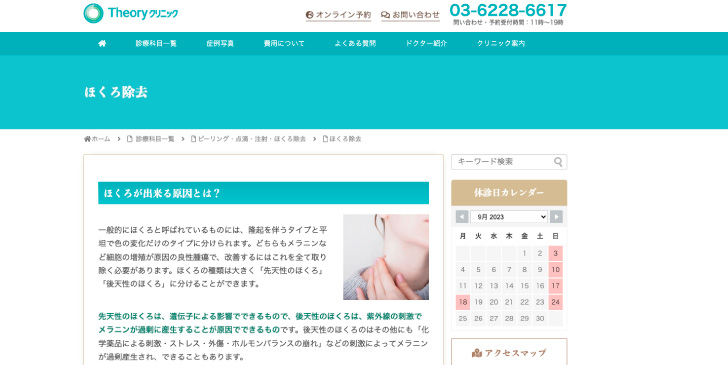Click ピーリング・点滴・注射・ほくろ除去 breadcrumb
The image size is (728, 365).
pyautogui.click(x=248, y=139)
